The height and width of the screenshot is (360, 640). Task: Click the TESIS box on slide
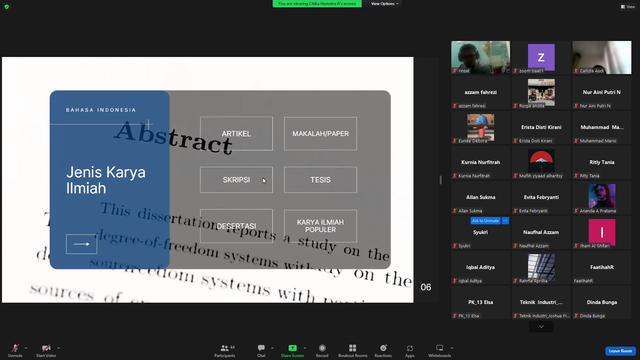[320, 180]
